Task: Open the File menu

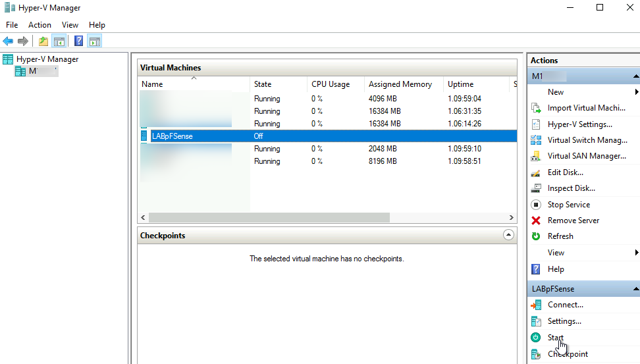Action: (12, 25)
